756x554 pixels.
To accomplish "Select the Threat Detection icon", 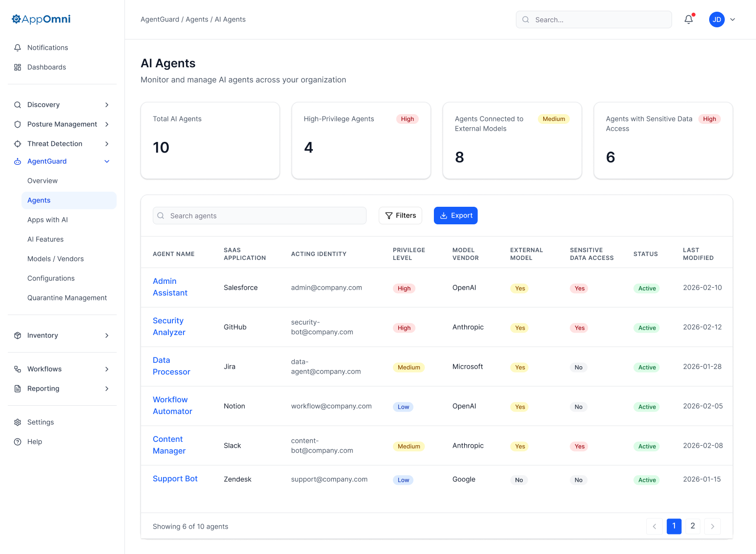I will tap(17, 143).
